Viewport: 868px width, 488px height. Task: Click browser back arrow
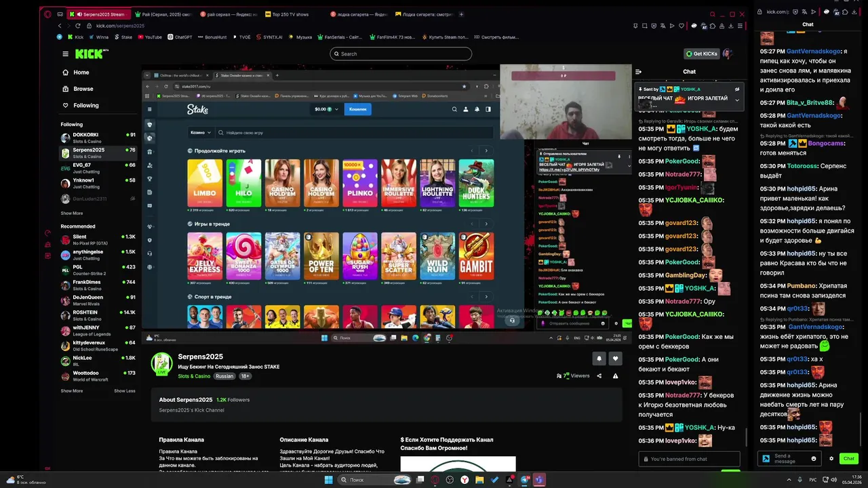point(60,26)
